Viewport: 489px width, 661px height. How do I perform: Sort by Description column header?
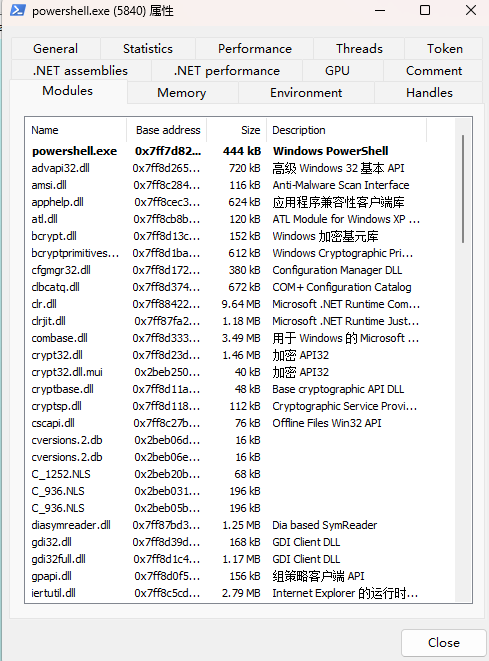coord(347,130)
